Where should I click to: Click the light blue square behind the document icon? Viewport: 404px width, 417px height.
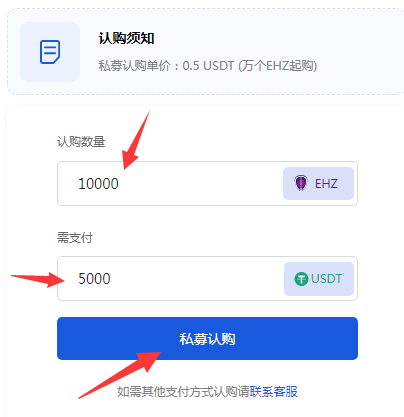click(x=50, y=52)
